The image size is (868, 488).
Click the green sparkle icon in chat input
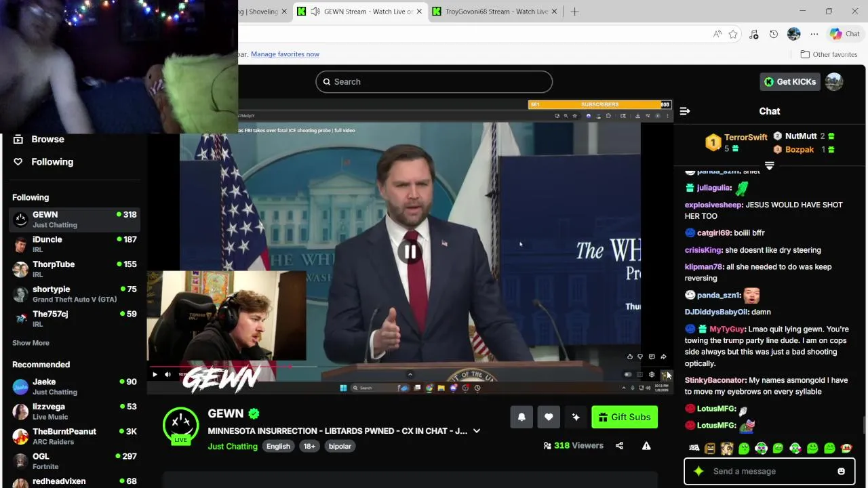coord(698,471)
